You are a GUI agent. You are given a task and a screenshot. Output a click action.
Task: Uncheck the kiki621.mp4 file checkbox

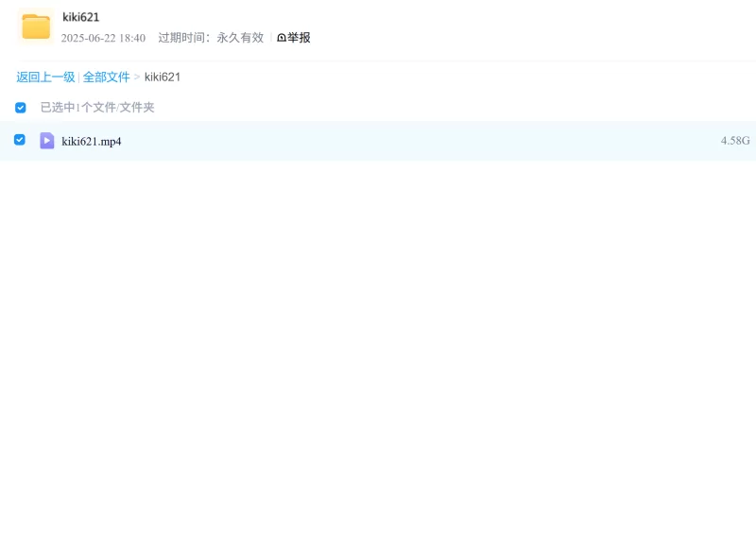coord(20,140)
